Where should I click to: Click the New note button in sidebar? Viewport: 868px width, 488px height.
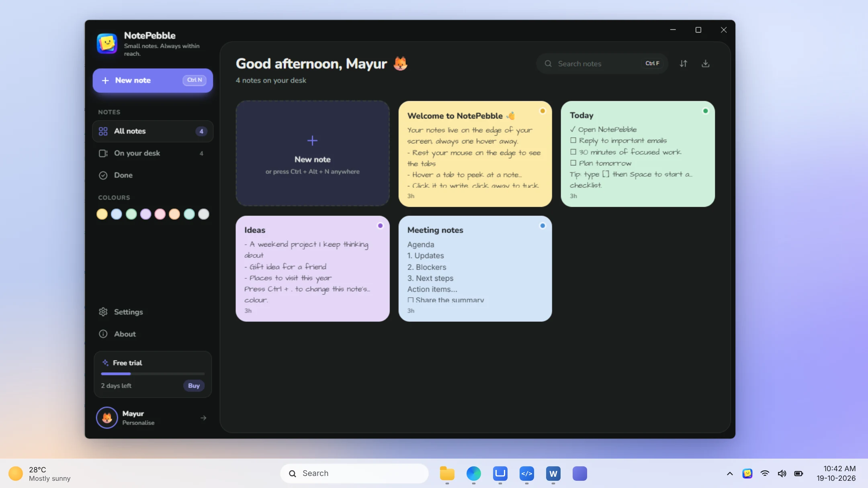tap(153, 80)
